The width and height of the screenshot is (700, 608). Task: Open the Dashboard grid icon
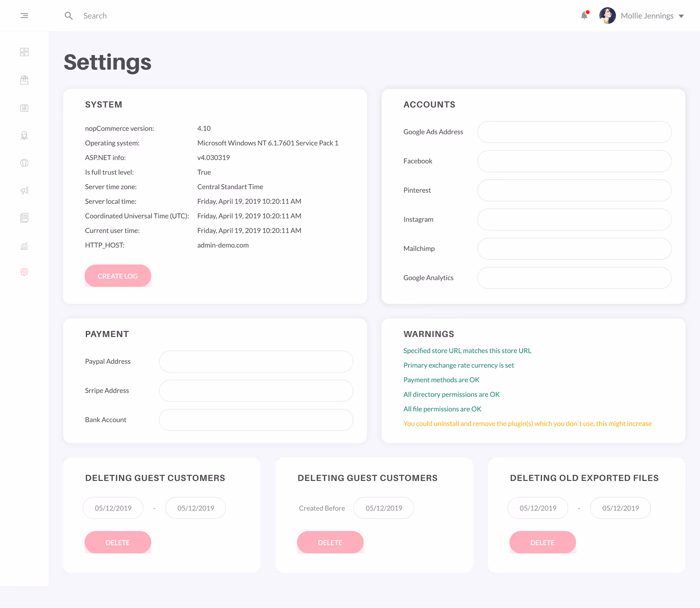(x=24, y=52)
